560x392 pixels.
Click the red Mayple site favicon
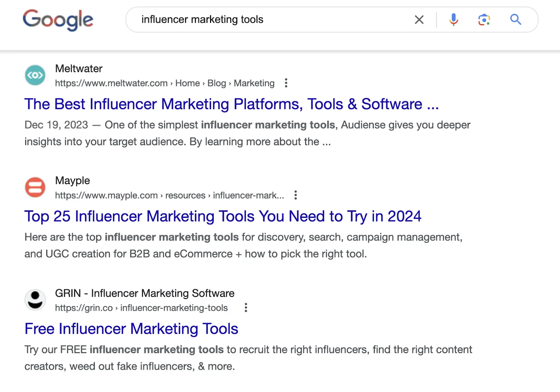click(x=35, y=188)
